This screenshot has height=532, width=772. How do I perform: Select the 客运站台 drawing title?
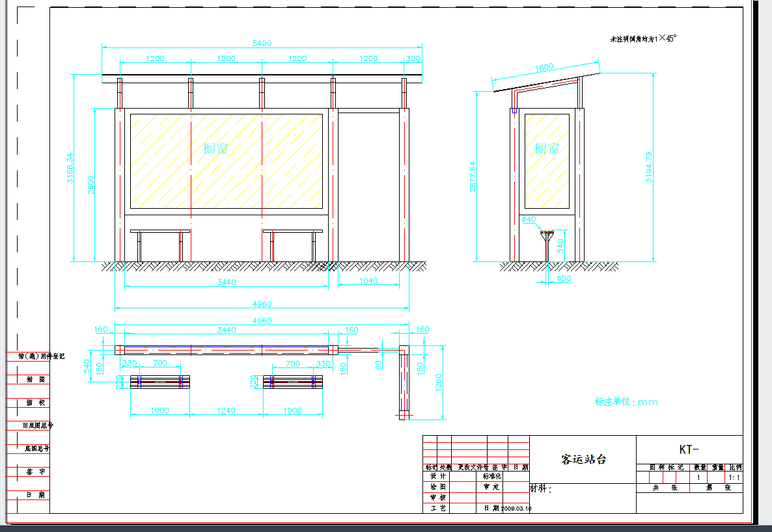point(583,459)
